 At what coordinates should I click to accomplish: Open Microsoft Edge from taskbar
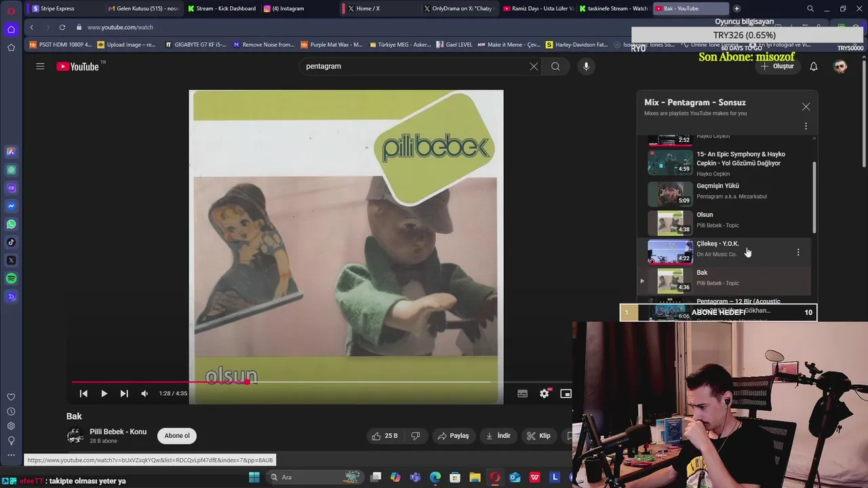coord(435,477)
